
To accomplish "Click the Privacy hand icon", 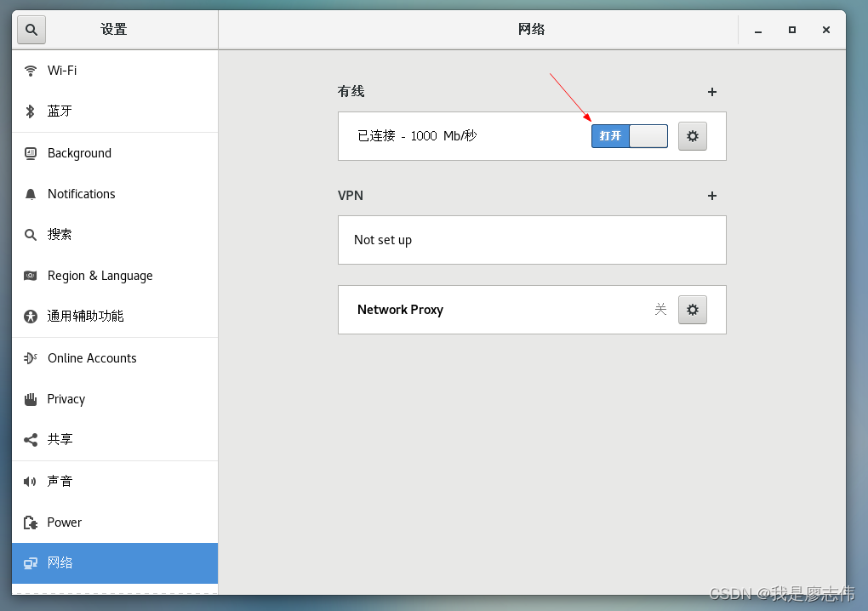I will coord(31,399).
